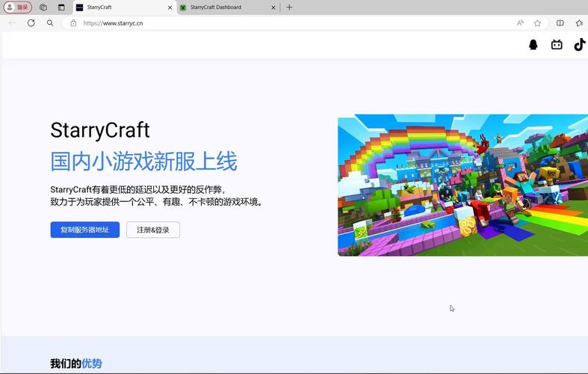Switch to the StarryCraft tab
Image resolution: width=588 pixels, height=374 pixels.
[124, 7]
